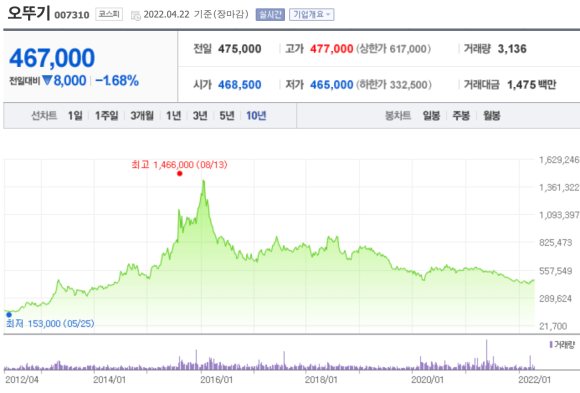The image size is (580, 393).
Task: Switch chart to 3개월 range
Action: 142,116
